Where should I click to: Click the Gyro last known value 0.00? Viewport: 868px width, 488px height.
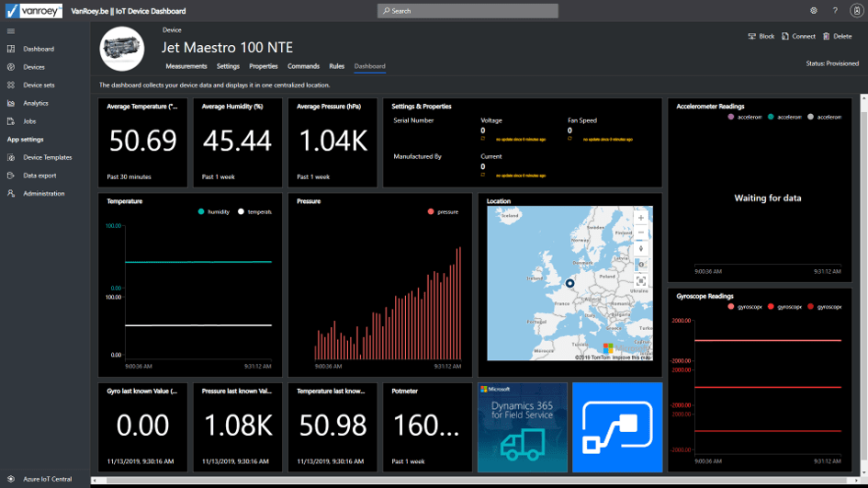click(x=142, y=426)
